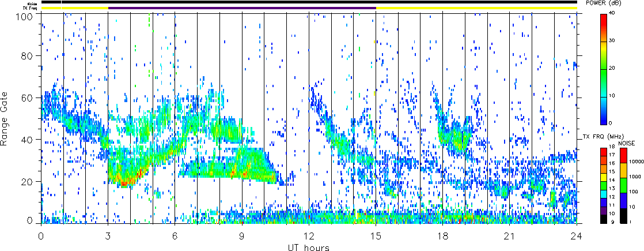Select the 'TX FRQ (MHz)' legend heading
This screenshot has height=251, width=644.
(x=602, y=137)
